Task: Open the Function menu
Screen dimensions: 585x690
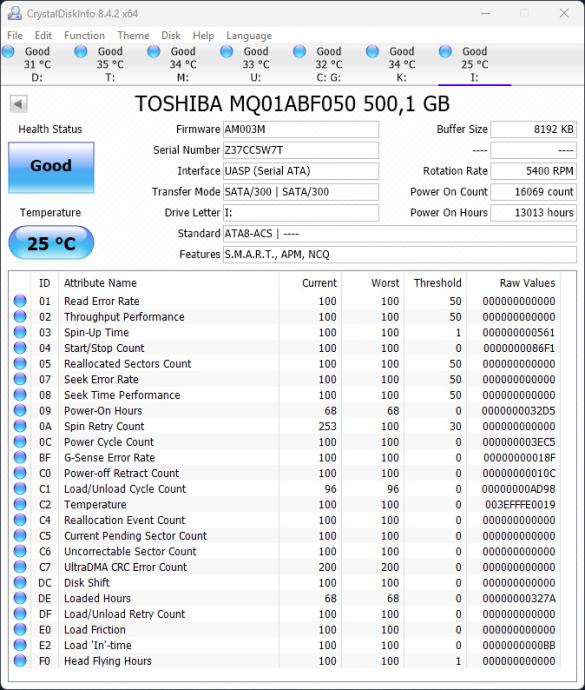Action: [x=85, y=35]
